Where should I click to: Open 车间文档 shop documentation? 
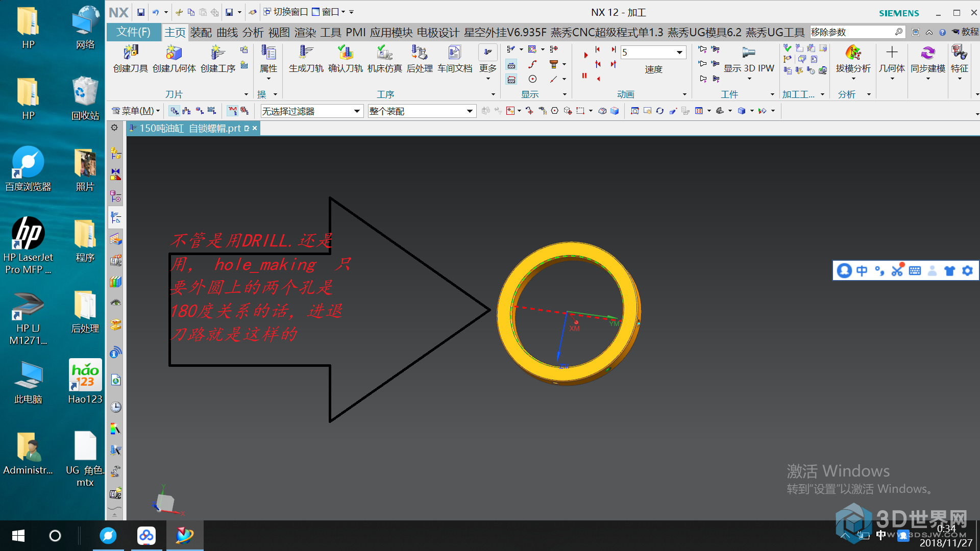point(455,58)
